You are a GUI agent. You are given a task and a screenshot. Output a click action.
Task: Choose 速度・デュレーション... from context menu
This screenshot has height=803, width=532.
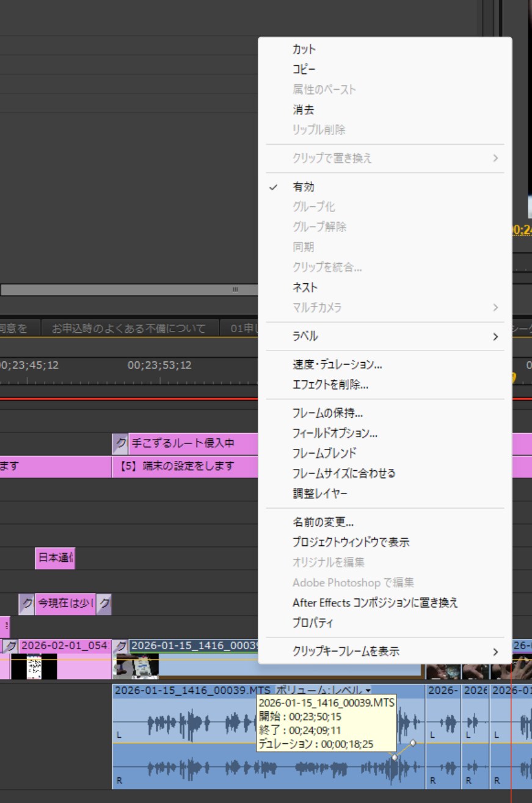(x=337, y=365)
